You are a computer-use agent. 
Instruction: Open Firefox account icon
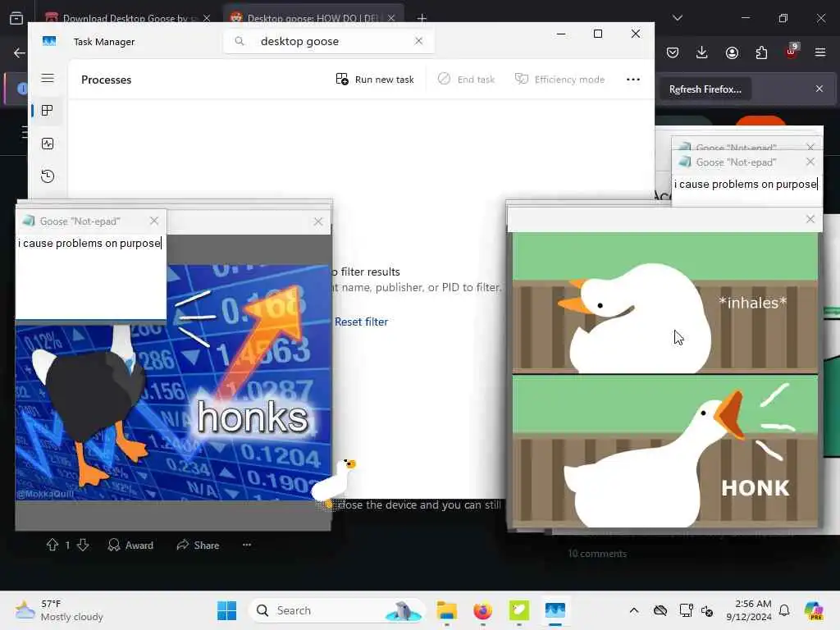[x=732, y=52]
